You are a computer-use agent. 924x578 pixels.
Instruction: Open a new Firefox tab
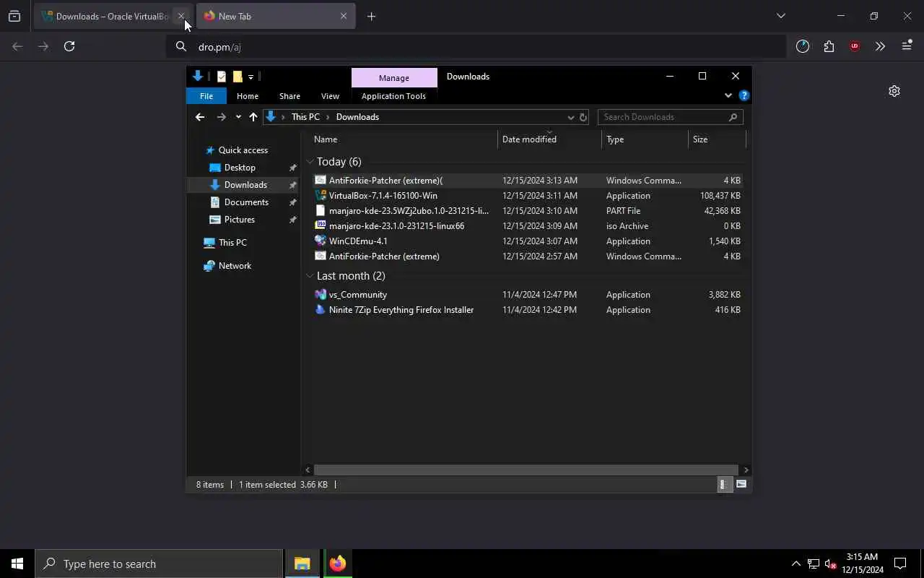[371, 16]
